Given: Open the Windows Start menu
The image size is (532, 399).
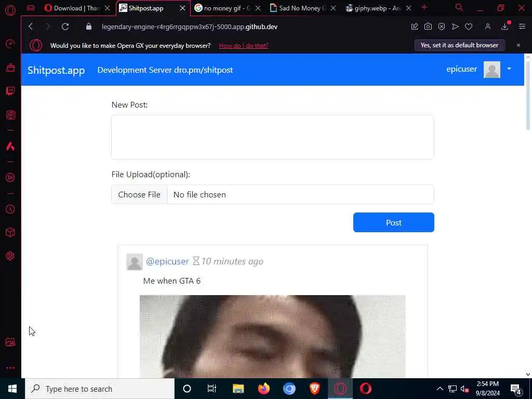Looking at the screenshot, I should [12, 389].
